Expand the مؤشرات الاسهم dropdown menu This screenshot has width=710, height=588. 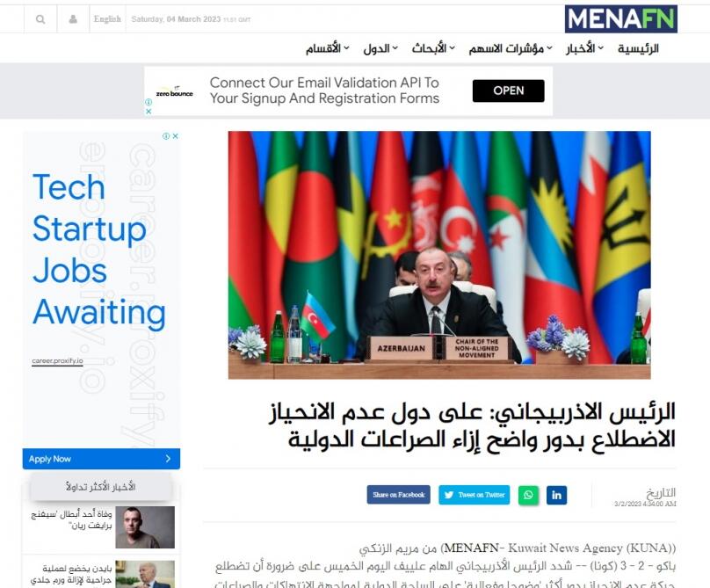coord(511,48)
